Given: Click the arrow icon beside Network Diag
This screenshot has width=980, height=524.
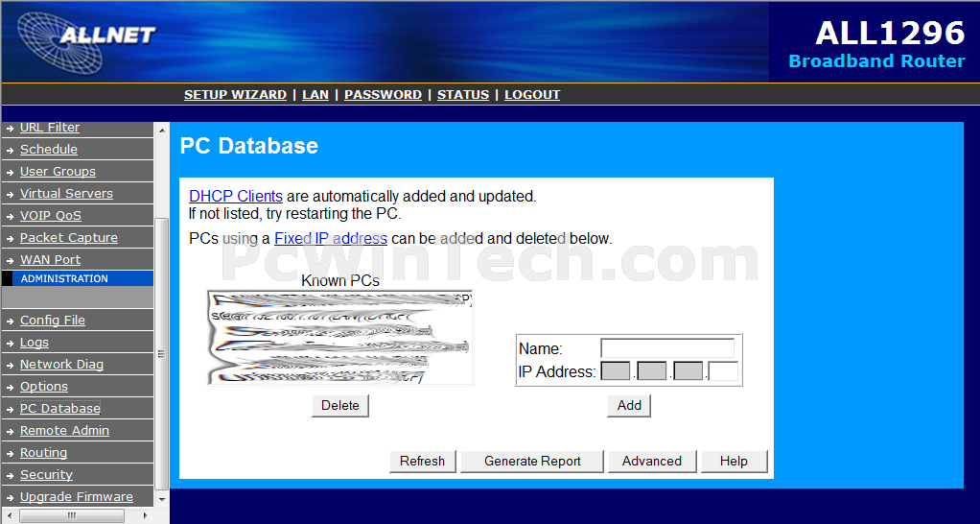Looking at the screenshot, I should tap(10, 366).
